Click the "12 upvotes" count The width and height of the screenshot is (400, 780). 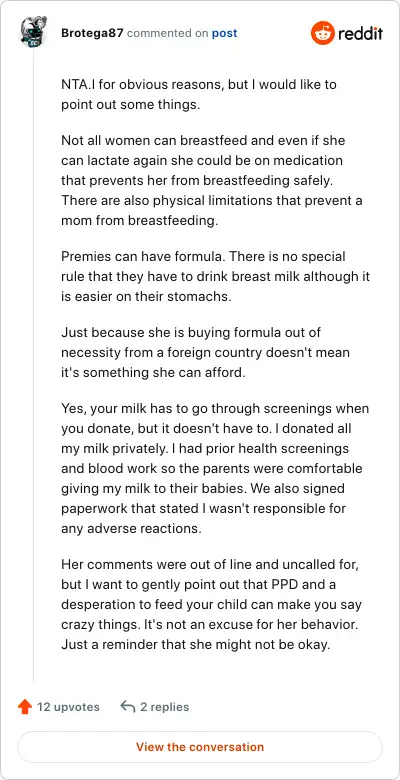(x=68, y=707)
